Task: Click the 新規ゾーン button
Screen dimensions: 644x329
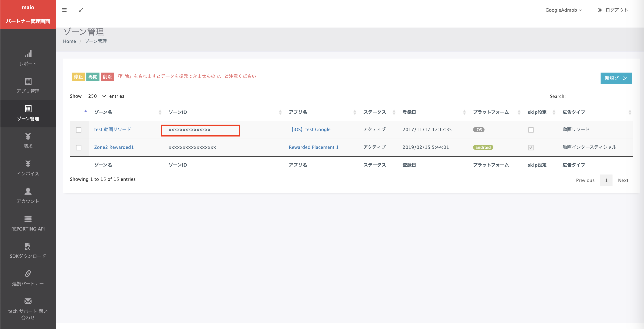Action: [616, 78]
